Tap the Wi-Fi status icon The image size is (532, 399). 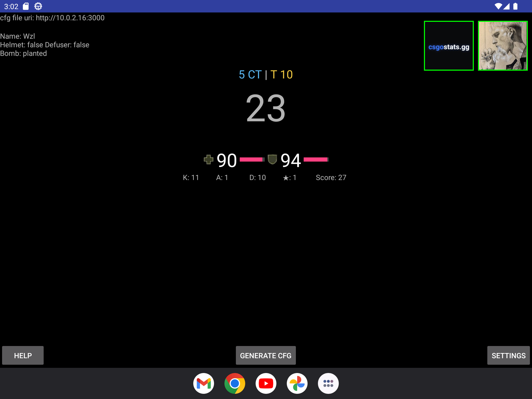pyautogui.click(x=498, y=6)
